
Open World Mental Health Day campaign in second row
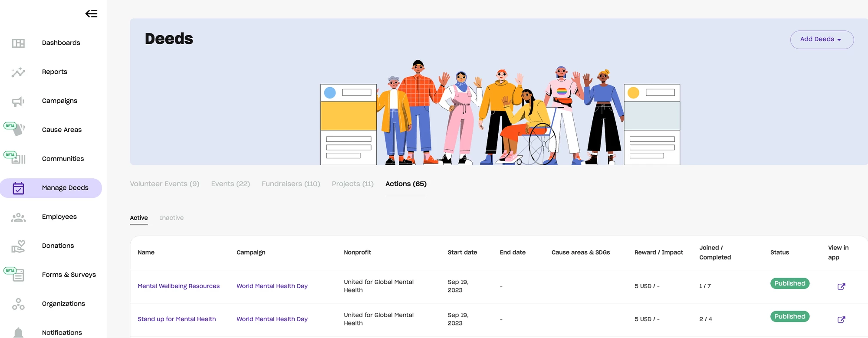point(272,319)
